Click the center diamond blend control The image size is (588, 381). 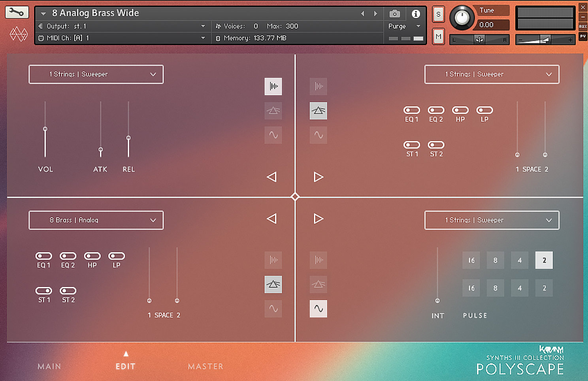(295, 196)
